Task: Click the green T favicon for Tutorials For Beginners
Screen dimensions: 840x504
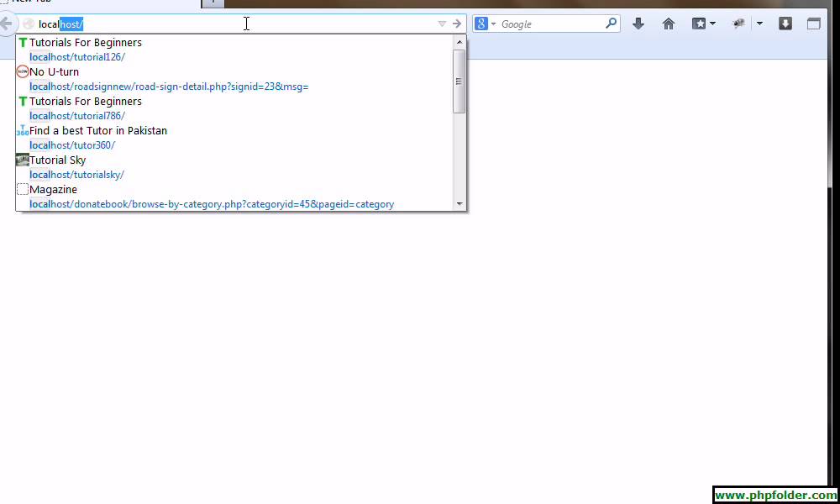Action: 22,42
